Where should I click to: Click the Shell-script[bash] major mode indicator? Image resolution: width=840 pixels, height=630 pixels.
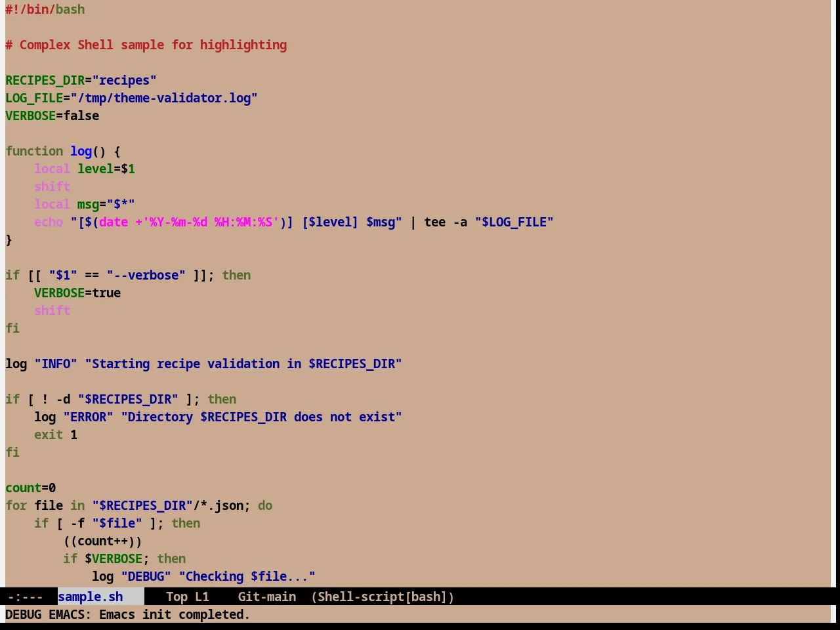[x=383, y=597]
